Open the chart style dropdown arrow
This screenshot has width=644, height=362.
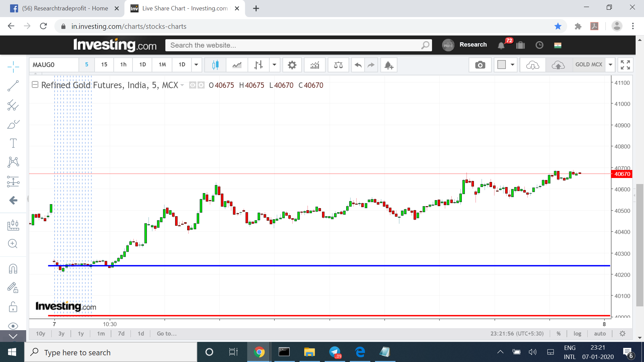[274, 65]
